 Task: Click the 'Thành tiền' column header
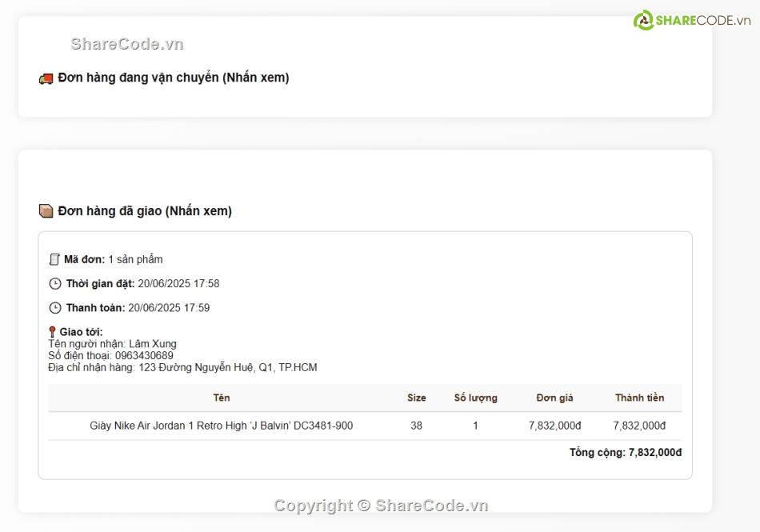[639, 398]
